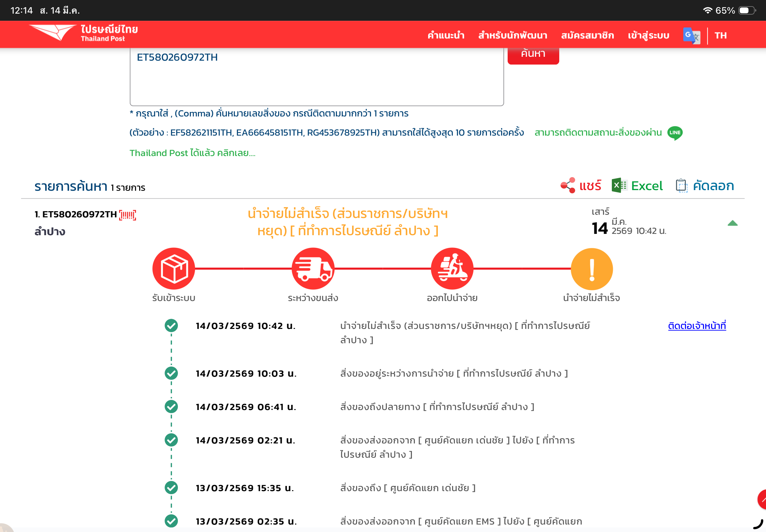Click the red share icon
This screenshot has width=766, height=532.
pos(568,185)
